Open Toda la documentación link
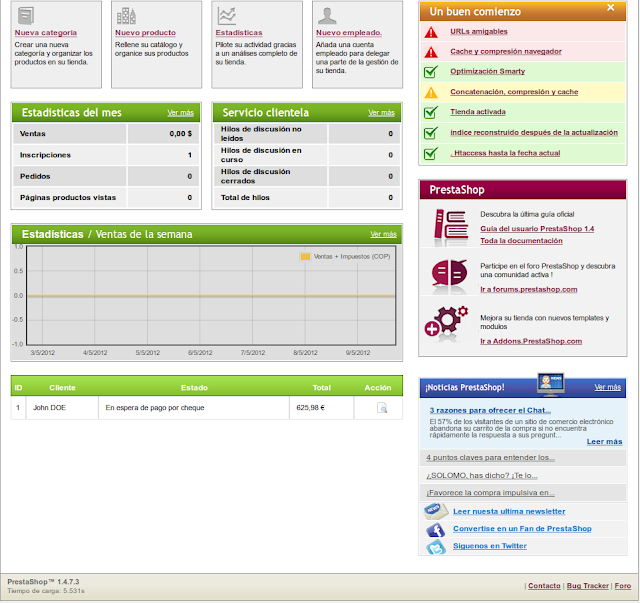The width and height of the screenshot is (640, 603). coord(521,241)
